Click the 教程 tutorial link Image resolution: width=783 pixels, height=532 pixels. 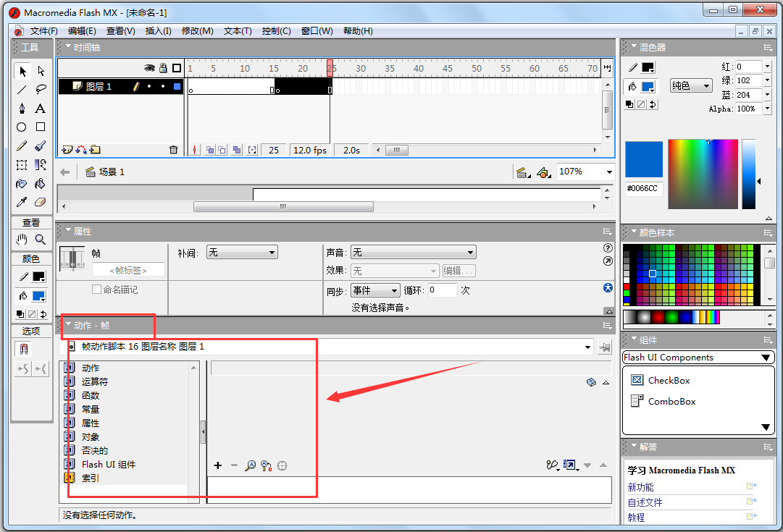(636, 518)
